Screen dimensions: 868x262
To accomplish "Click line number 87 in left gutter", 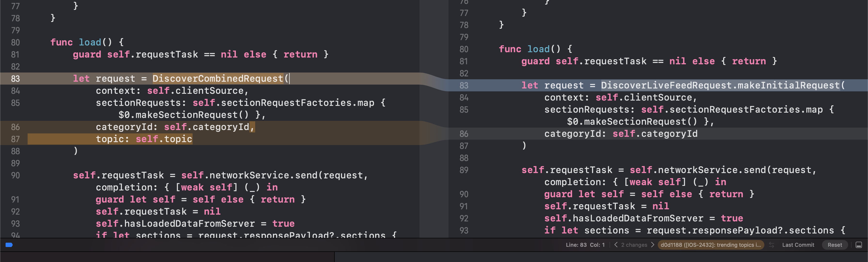I will coord(15,139).
